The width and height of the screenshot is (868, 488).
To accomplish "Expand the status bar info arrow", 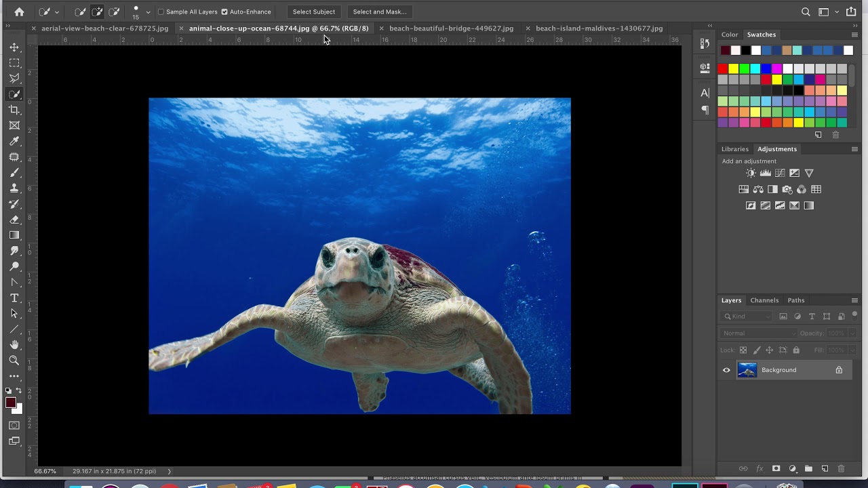I will (169, 471).
